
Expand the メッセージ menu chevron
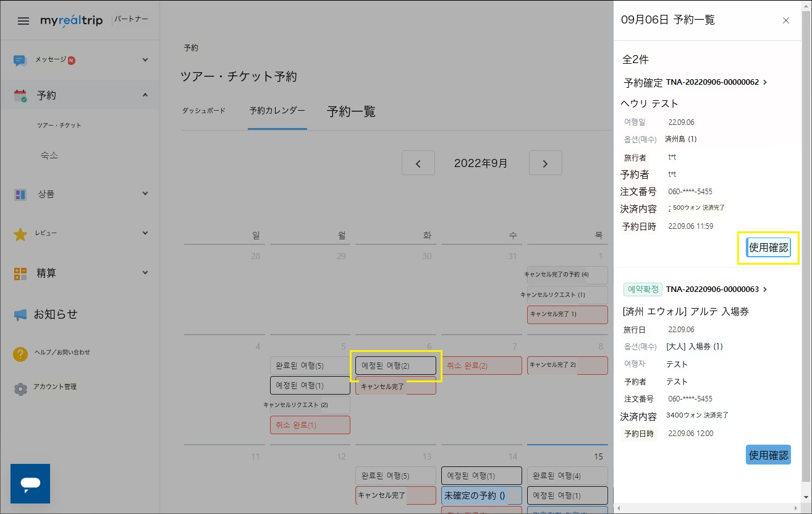pyautogui.click(x=145, y=60)
